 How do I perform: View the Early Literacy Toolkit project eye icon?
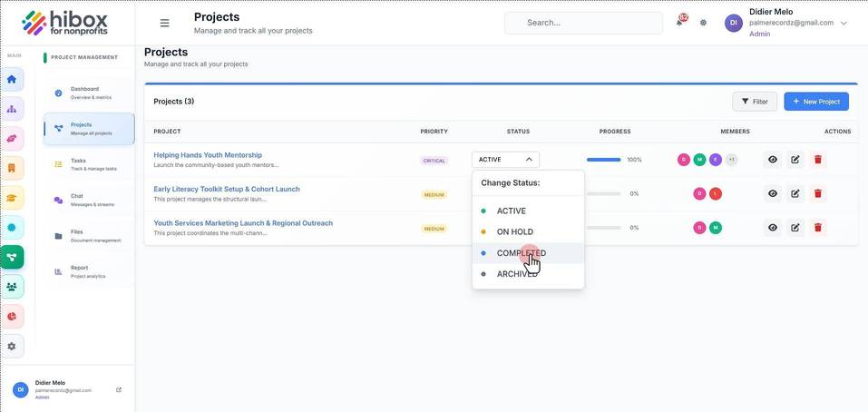click(773, 194)
